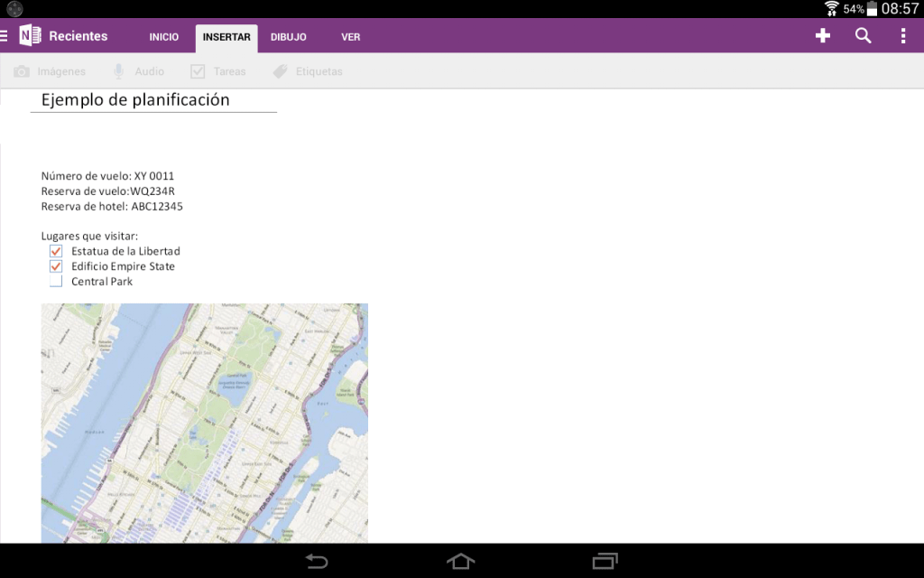
Task: Insert a to-do with Tareas icon
Action: tap(198, 71)
